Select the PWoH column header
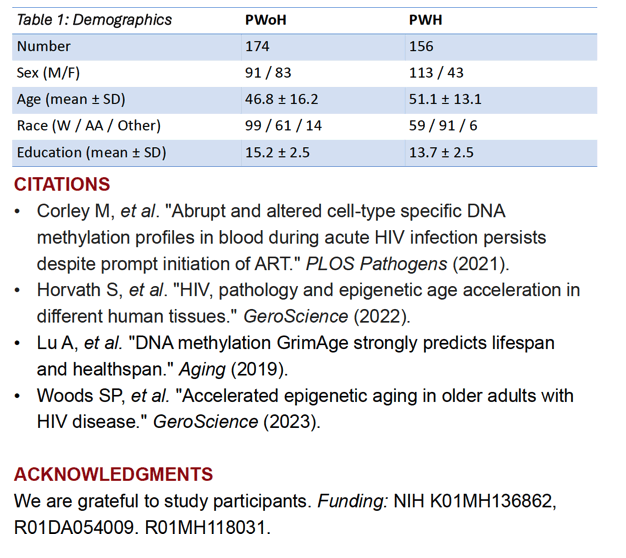This screenshot has width=626, height=558. point(265,20)
